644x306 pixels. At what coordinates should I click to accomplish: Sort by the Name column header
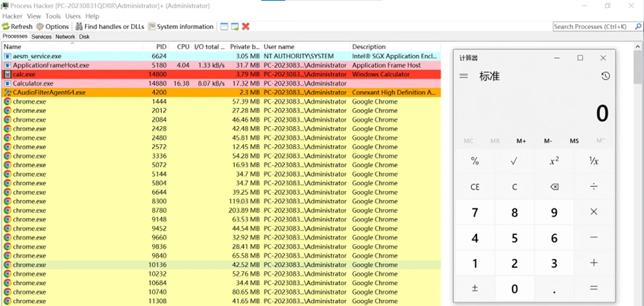click(x=72, y=46)
